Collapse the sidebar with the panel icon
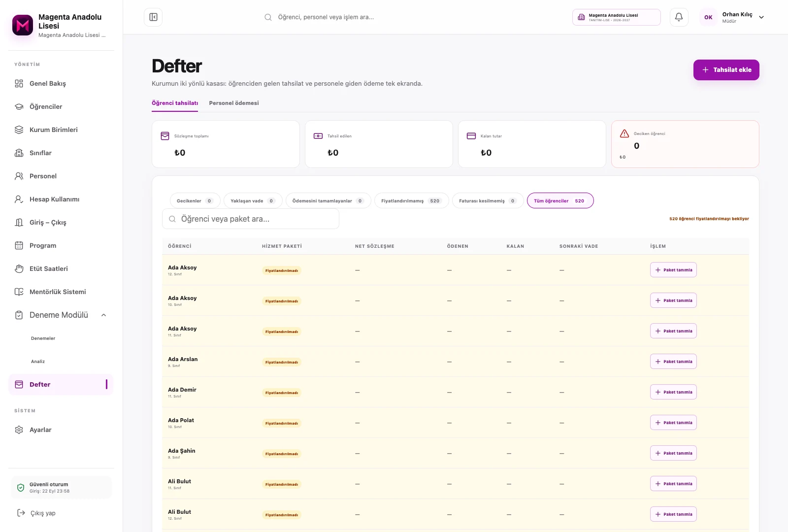788x532 pixels. (153, 17)
